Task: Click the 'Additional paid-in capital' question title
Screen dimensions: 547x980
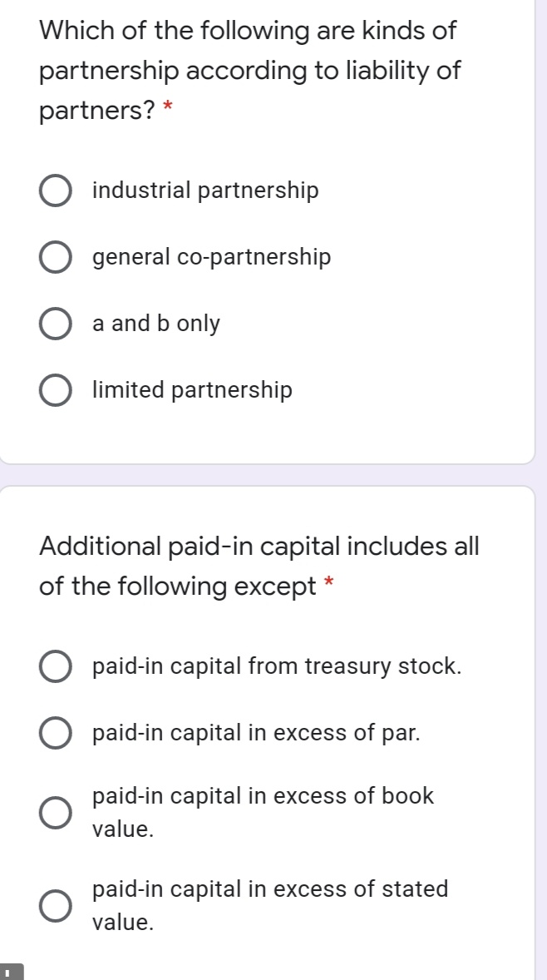Action: 259,567
